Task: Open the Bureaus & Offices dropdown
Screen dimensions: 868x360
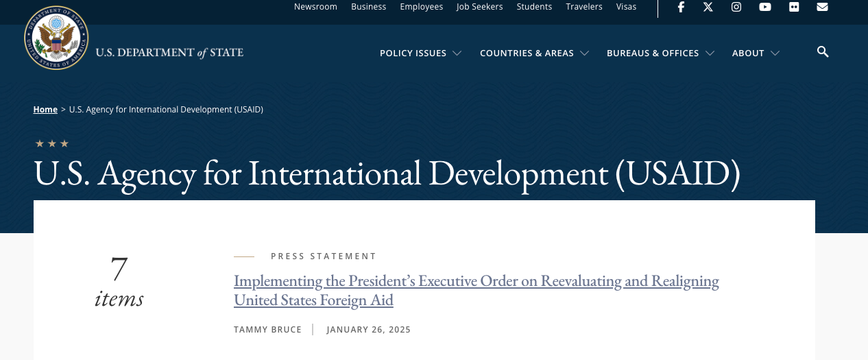Action: coord(660,53)
